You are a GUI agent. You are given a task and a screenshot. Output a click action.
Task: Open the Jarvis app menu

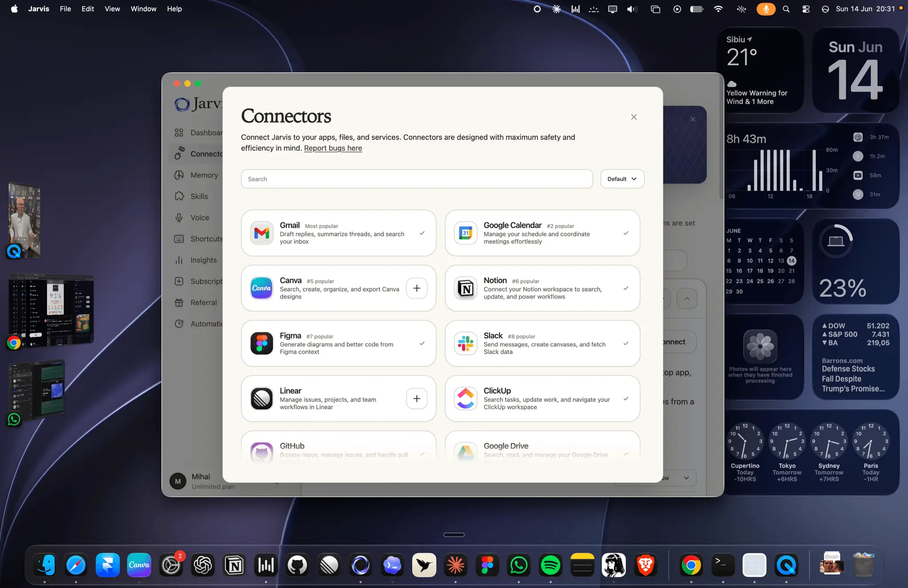click(x=39, y=9)
